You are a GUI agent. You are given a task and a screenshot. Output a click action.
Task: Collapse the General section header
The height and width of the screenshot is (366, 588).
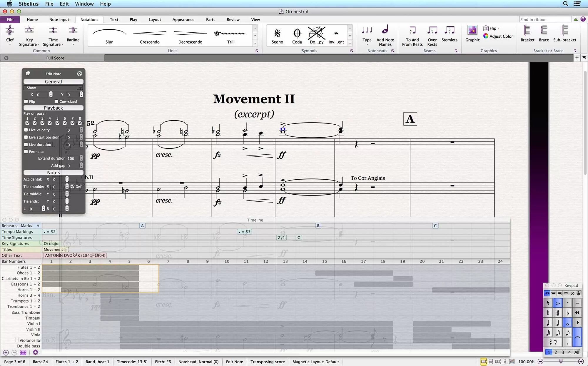pyautogui.click(x=53, y=82)
